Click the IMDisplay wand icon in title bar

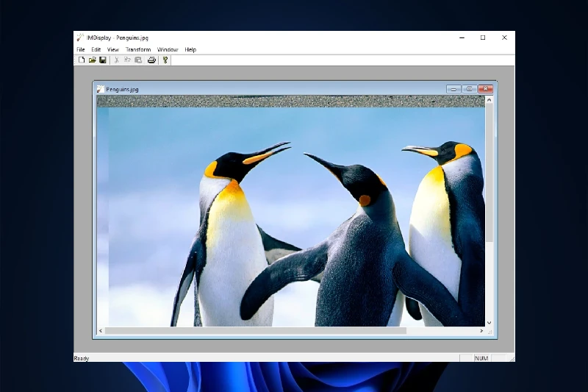point(80,38)
